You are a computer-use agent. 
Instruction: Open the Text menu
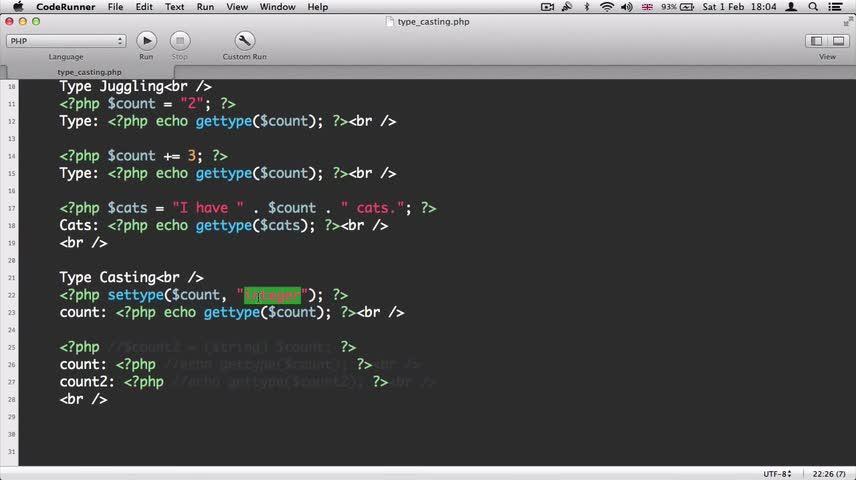pos(175,7)
